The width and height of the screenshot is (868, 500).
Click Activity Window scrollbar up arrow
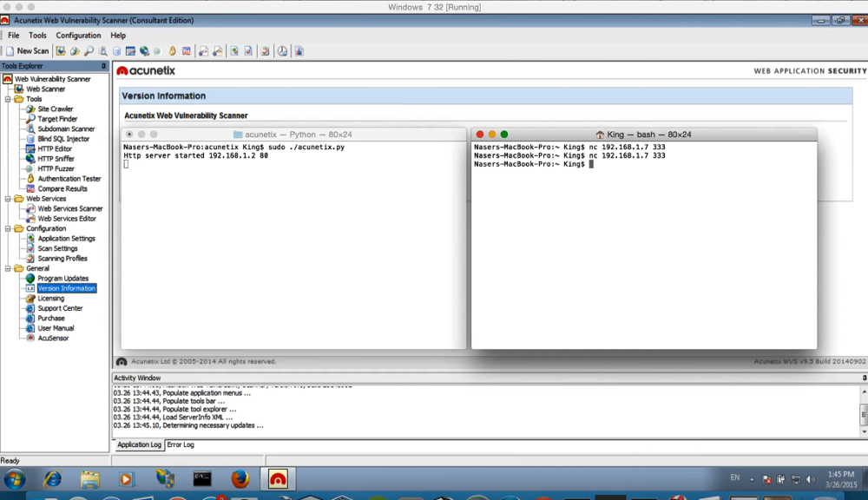864,391
